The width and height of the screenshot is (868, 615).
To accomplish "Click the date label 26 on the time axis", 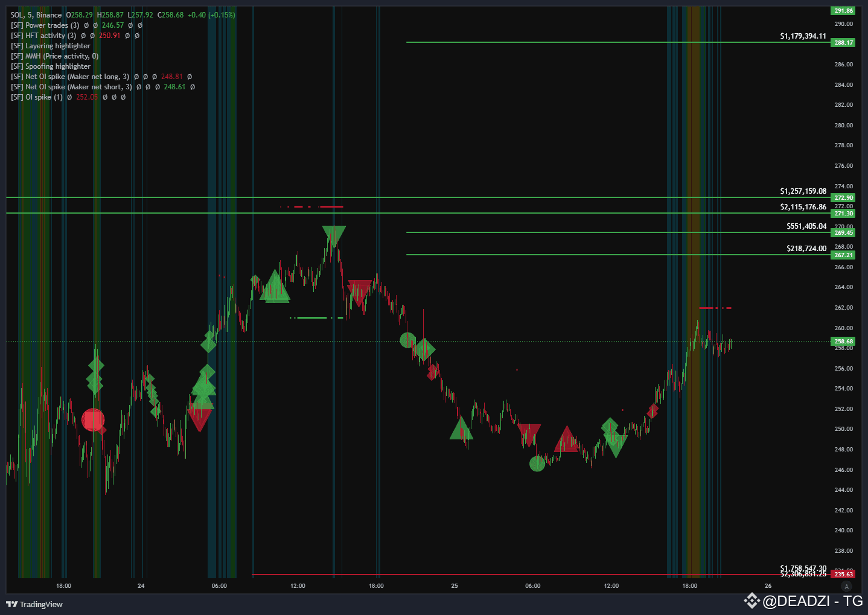I will click(x=768, y=585).
